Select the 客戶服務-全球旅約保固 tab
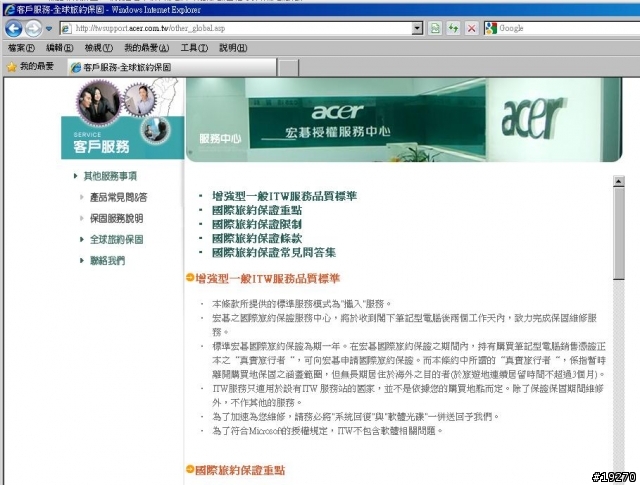Screen dimensions: 640x485 pos(172,67)
